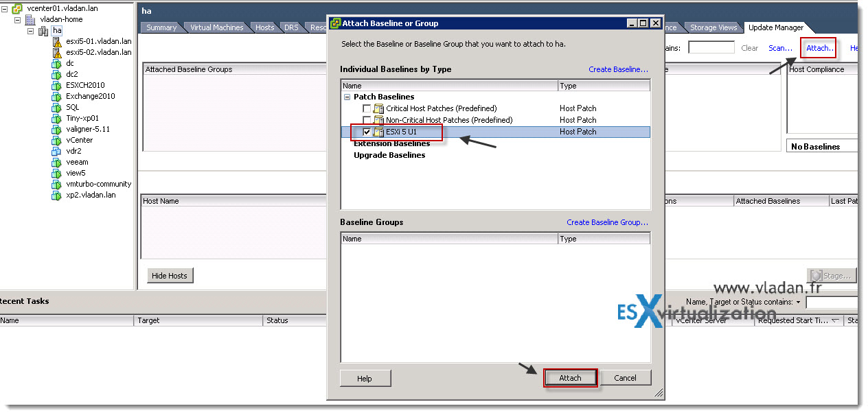
Task: Click the Host Compliance column header
Action: pos(823,69)
